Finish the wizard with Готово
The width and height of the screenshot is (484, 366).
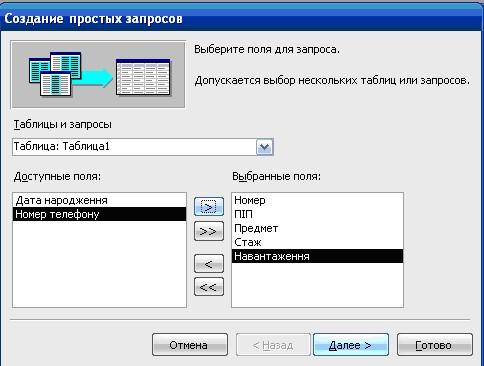[x=435, y=345]
